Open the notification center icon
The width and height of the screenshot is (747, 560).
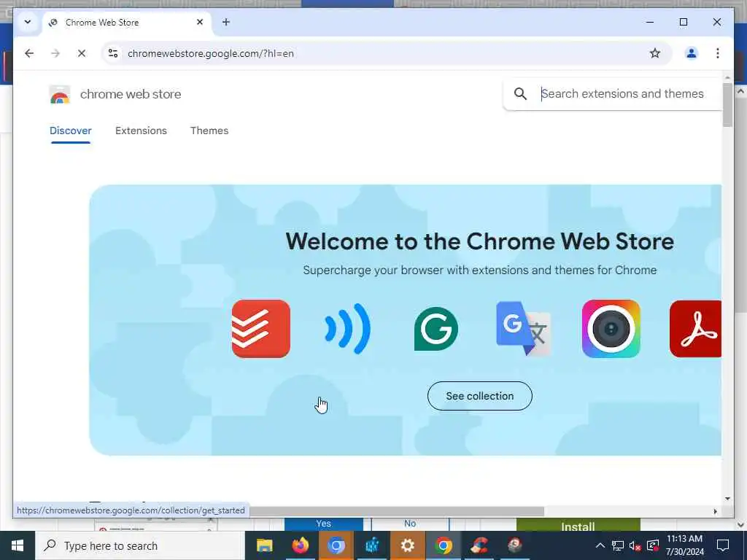pyautogui.click(x=723, y=545)
